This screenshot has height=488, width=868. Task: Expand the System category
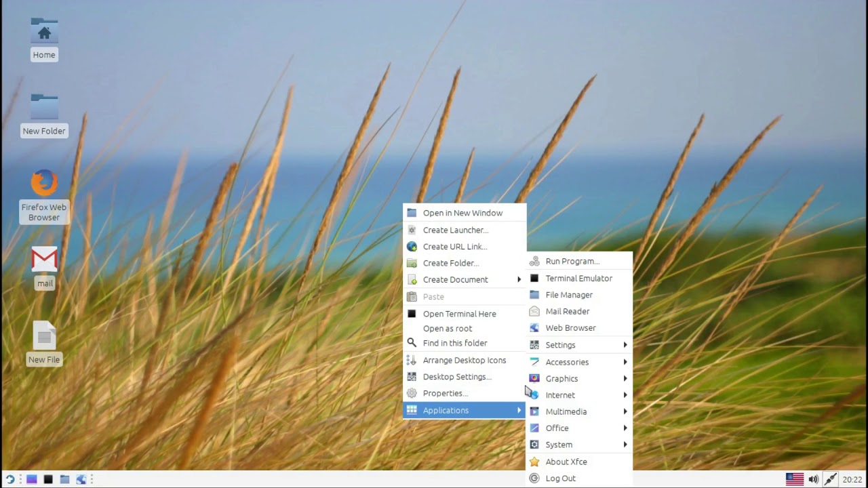[579, 445]
